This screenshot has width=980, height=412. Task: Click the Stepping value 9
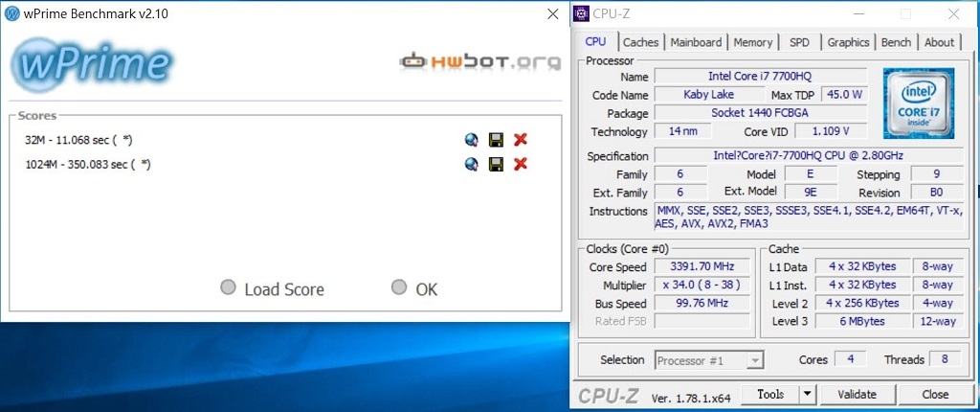(x=936, y=174)
